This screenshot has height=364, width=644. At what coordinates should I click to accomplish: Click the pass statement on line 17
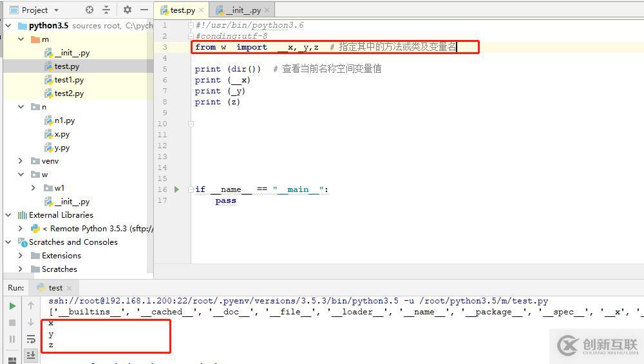[x=225, y=200]
